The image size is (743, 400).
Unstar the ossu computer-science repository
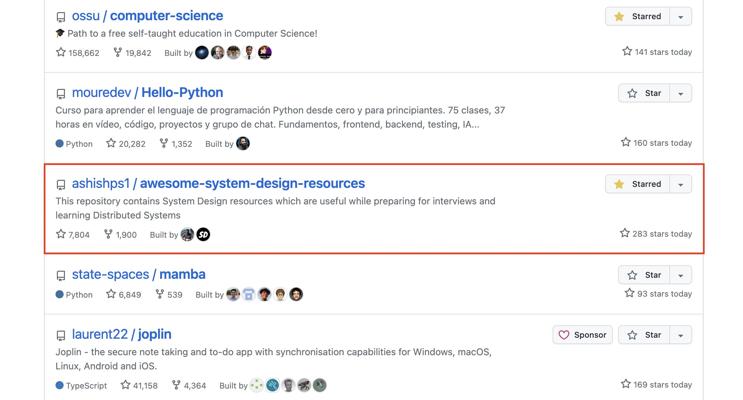[x=637, y=17]
